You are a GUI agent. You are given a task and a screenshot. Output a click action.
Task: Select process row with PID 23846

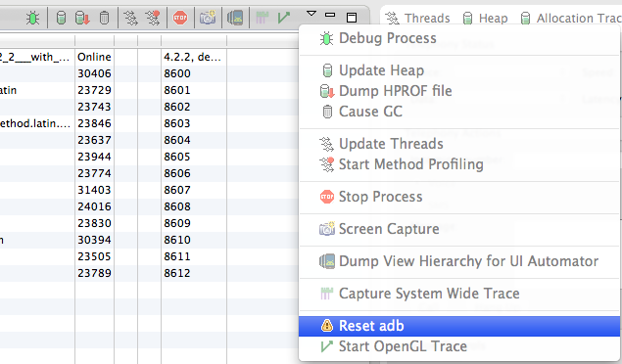coord(149,123)
